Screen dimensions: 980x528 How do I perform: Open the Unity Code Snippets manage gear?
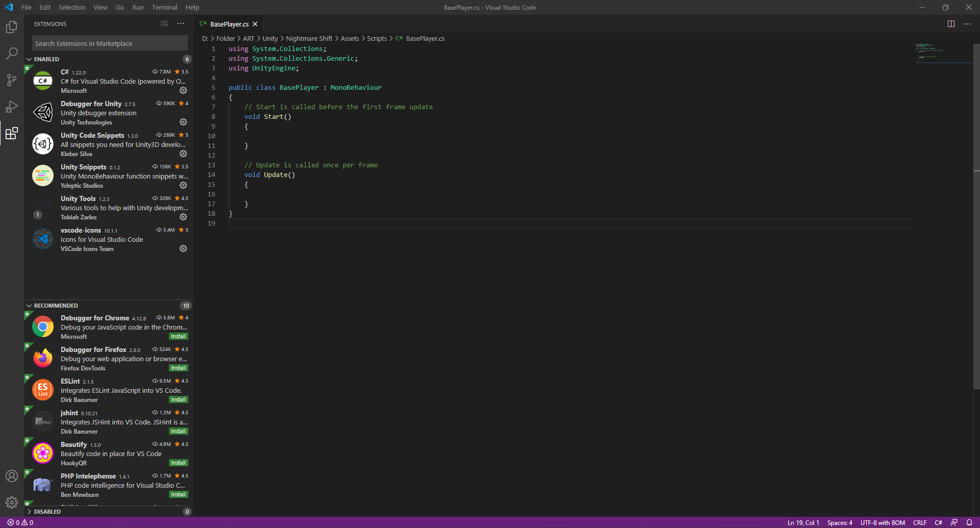(183, 154)
